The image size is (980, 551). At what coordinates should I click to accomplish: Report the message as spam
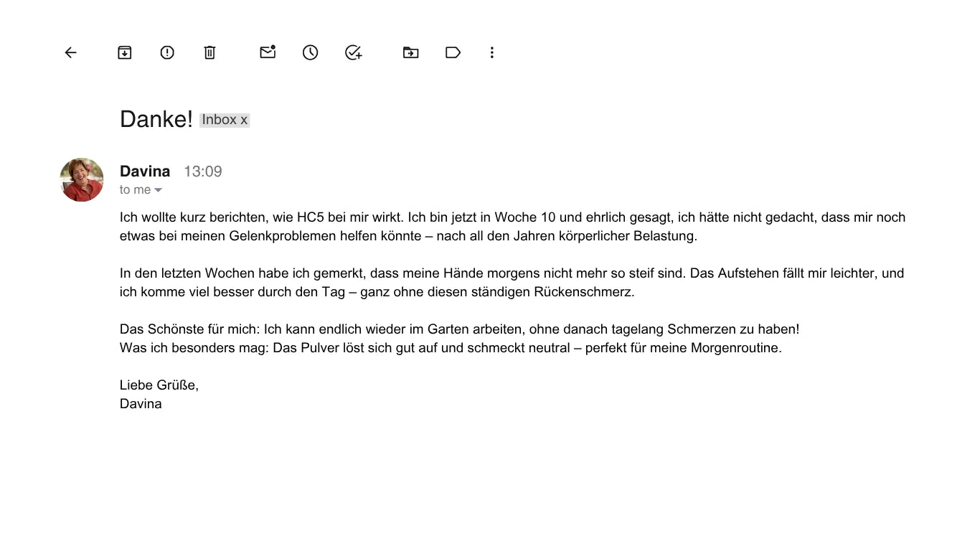point(167,52)
